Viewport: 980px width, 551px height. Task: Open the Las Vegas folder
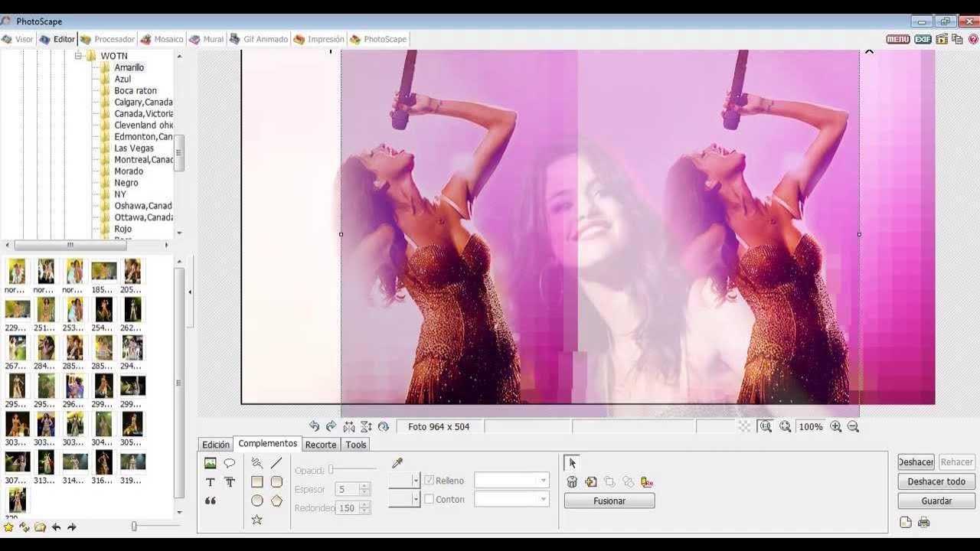coord(134,148)
